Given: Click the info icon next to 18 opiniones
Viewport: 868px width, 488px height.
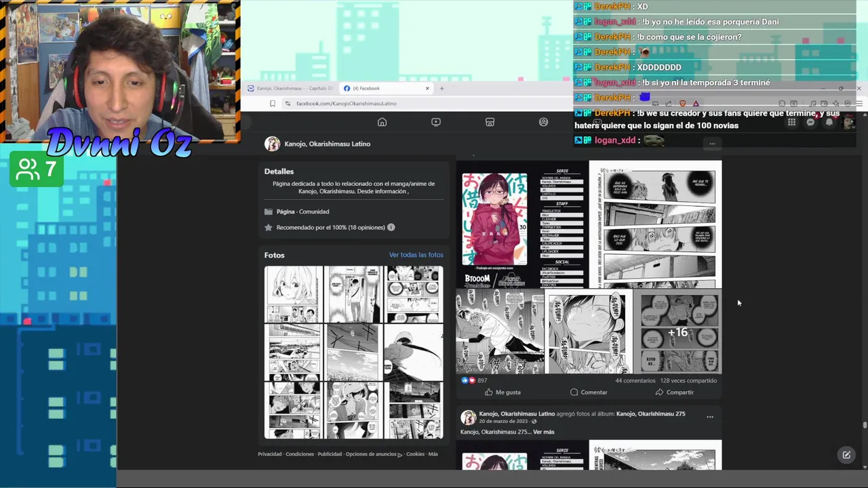Looking at the screenshot, I should click(x=391, y=227).
